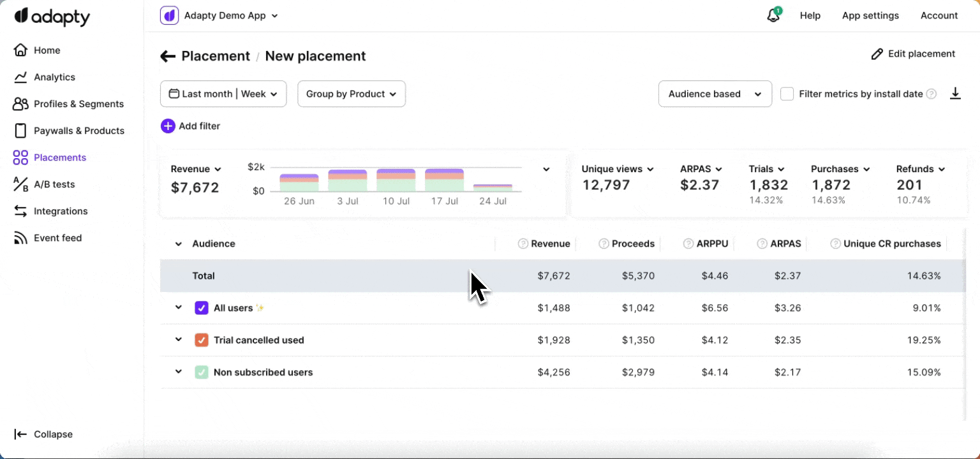The width and height of the screenshot is (980, 459).
Task: Click the 10 Jul revenue chart bar
Action: click(x=396, y=180)
